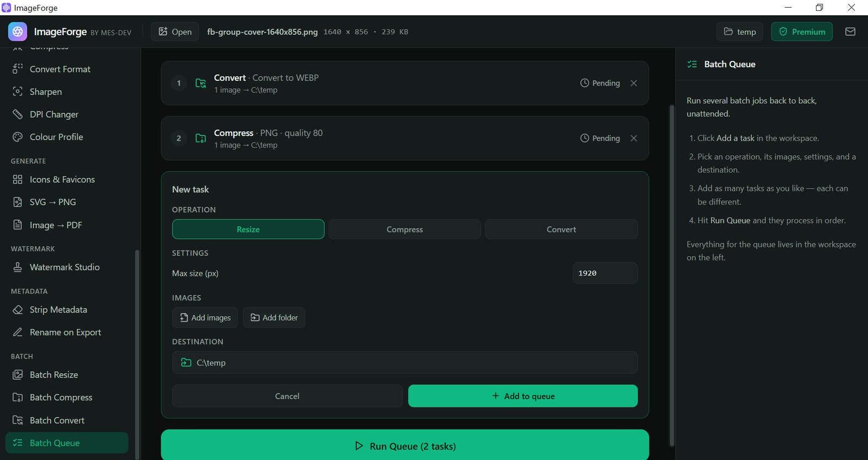Click Add images button
Screen dimensions: 868x460
(x=205, y=317)
